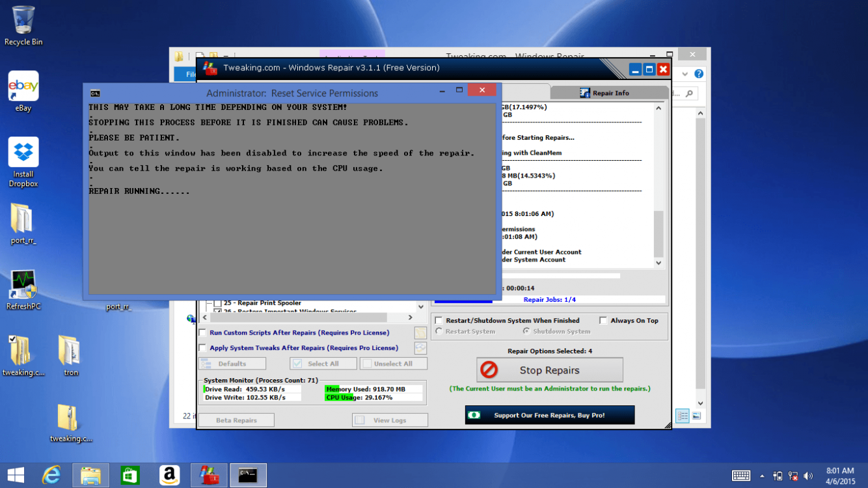Open File Explorer from the taskbar
868x488 pixels.
tap(90, 475)
